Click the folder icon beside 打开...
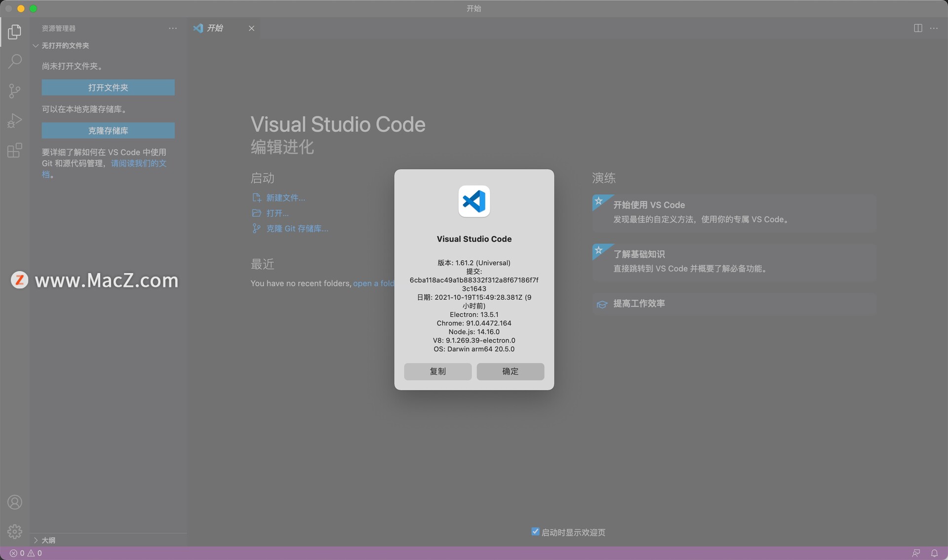The width and height of the screenshot is (948, 560). pyautogui.click(x=256, y=213)
